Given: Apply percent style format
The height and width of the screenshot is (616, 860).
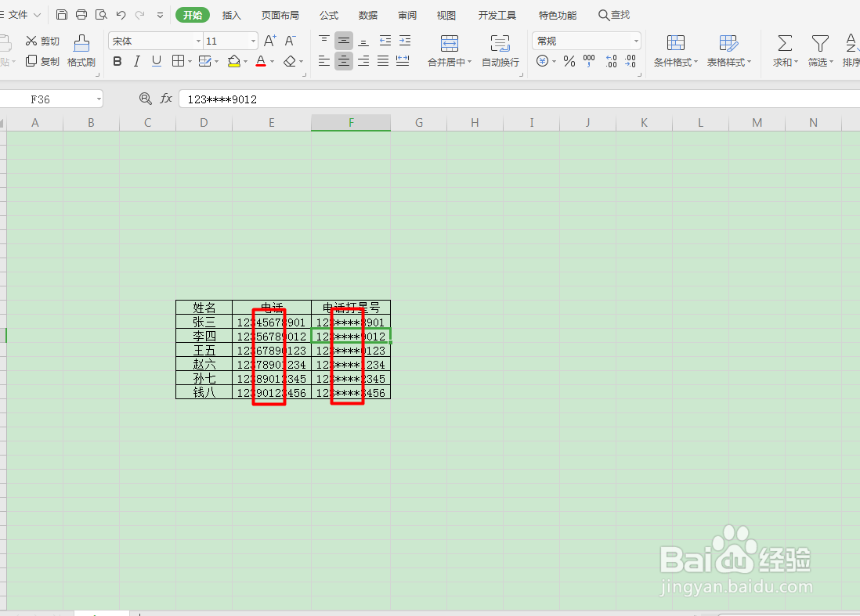Looking at the screenshot, I should [x=569, y=61].
